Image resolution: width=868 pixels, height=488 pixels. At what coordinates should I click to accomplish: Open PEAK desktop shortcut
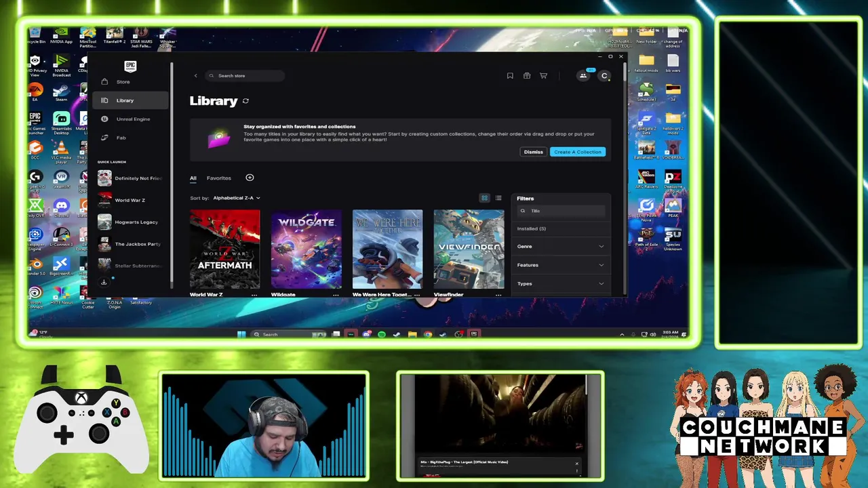[x=673, y=208]
